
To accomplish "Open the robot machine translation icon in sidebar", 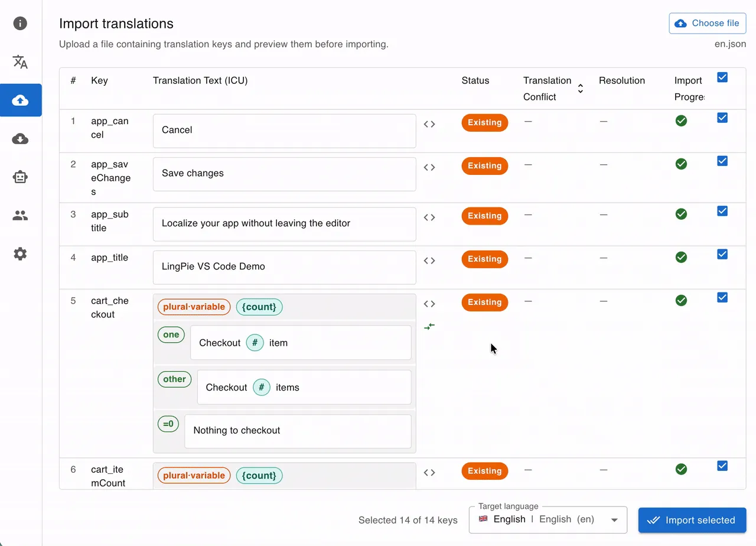I will click(x=20, y=177).
